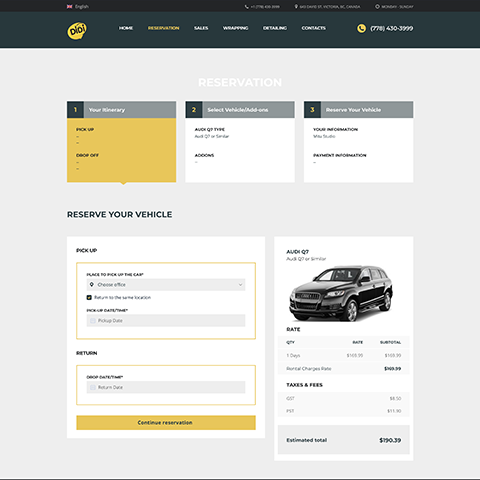Click the DROP OFF label in itinerary card
Viewport: 480px width, 480px height.
(87, 155)
